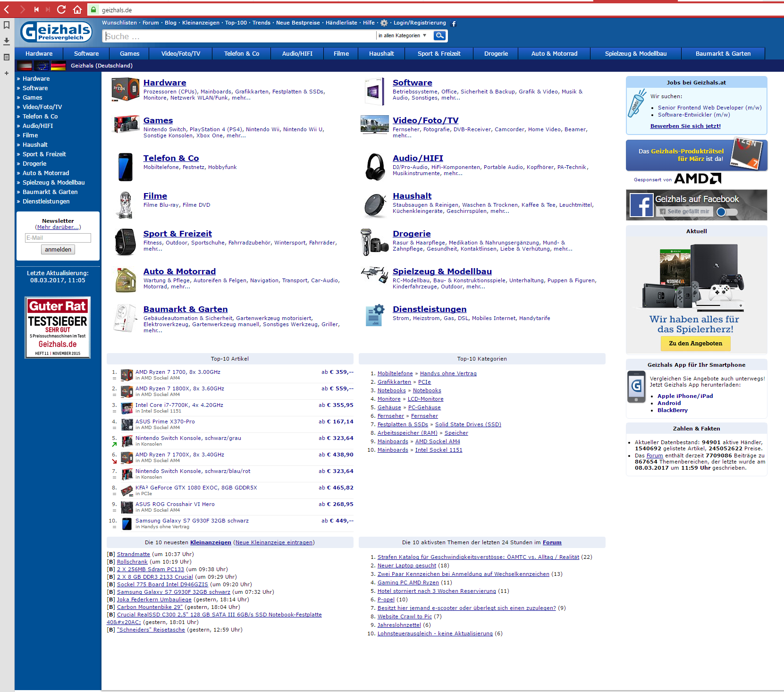Click the drone Spielzeug & Modellbau image

click(x=374, y=274)
